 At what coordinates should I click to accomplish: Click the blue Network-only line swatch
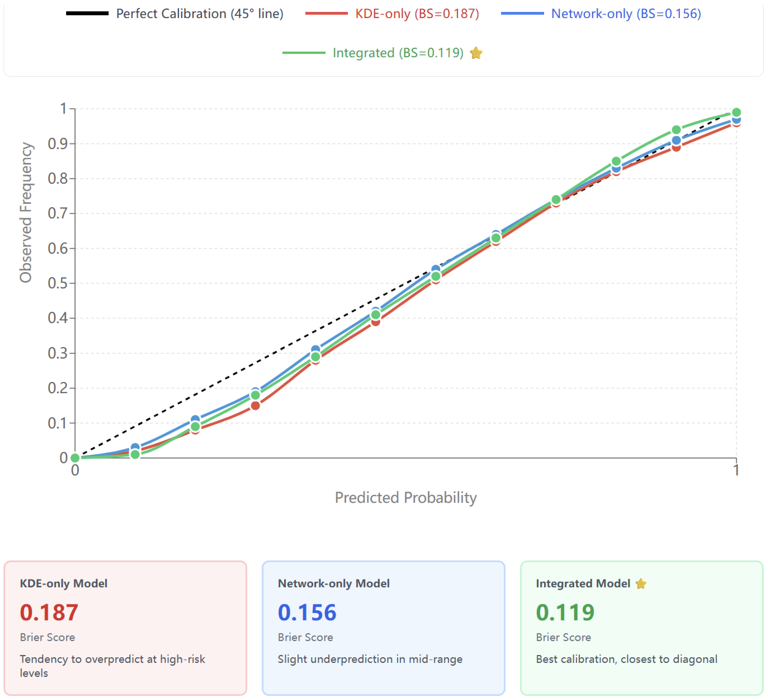tap(522, 14)
